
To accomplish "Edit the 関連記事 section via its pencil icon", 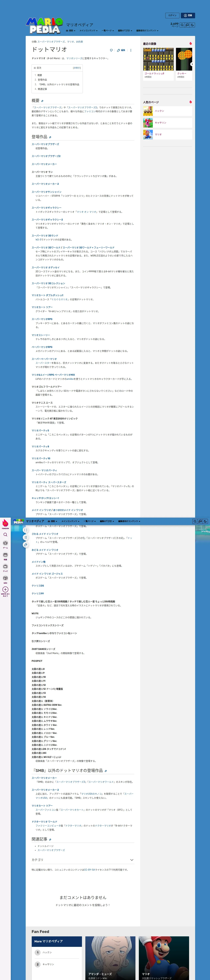I will [x=50, y=840].
